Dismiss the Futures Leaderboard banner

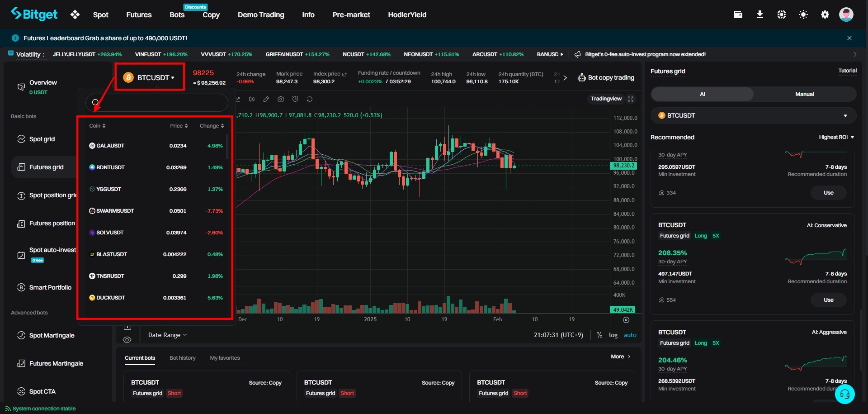pyautogui.click(x=849, y=38)
